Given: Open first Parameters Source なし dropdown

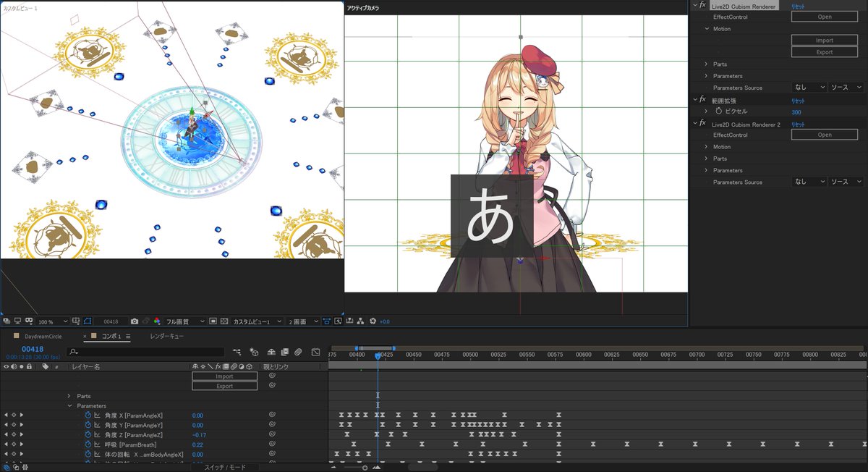Looking at the screenshot, I should coord(809,88).
